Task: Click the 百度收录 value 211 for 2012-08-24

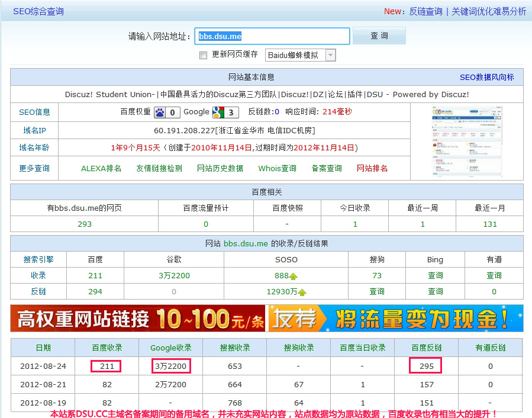Action: point(107,366)
